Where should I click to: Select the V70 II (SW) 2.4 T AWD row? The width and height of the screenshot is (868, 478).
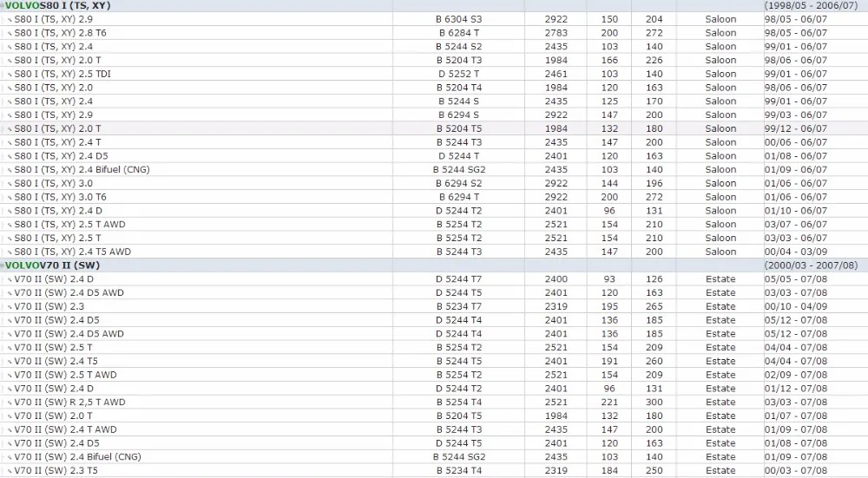point(434,429)
